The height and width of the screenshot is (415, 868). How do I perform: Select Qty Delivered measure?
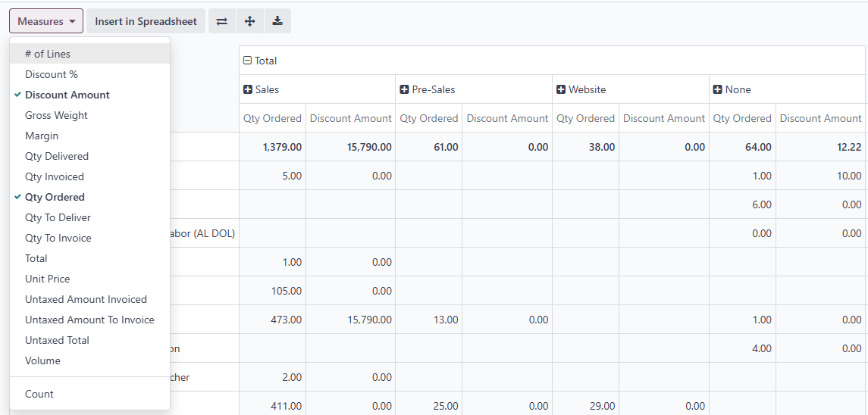(57, 156)
